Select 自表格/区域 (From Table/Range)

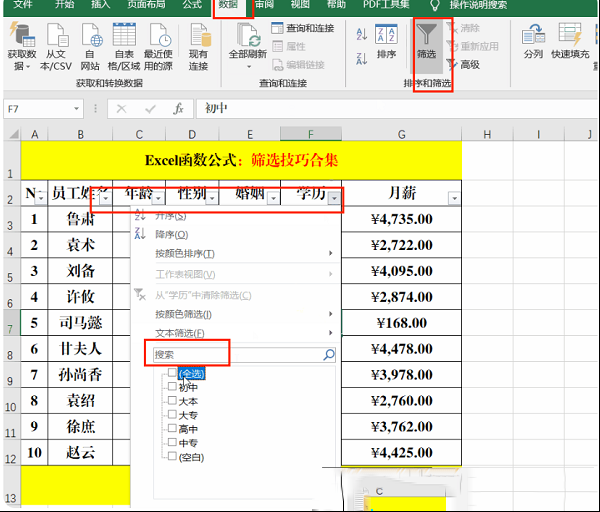pos(124,46)
